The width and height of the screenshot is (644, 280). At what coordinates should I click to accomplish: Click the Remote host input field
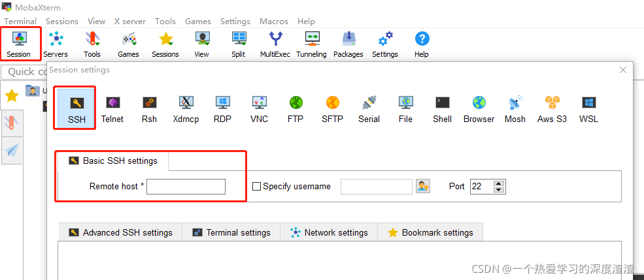click(x=186, y=187)
